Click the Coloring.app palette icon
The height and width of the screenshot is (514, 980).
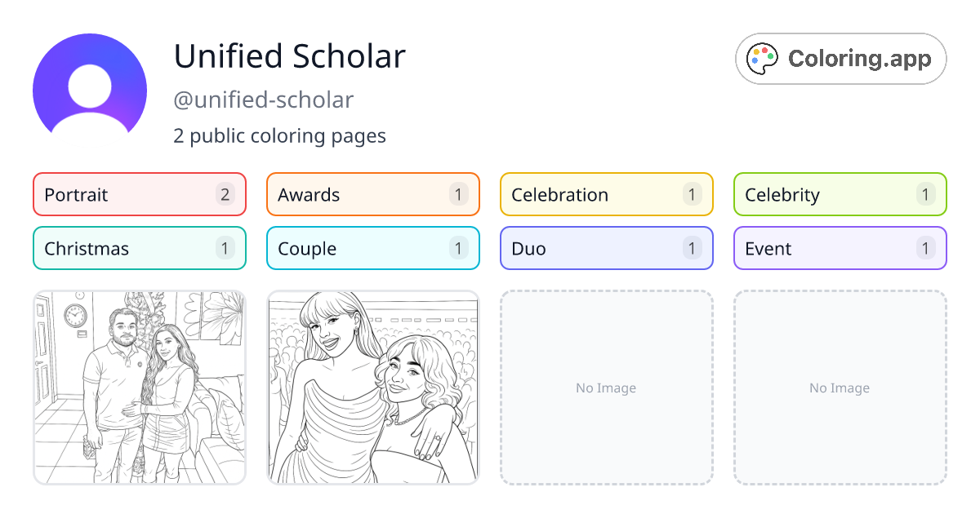tap(763, 58)
